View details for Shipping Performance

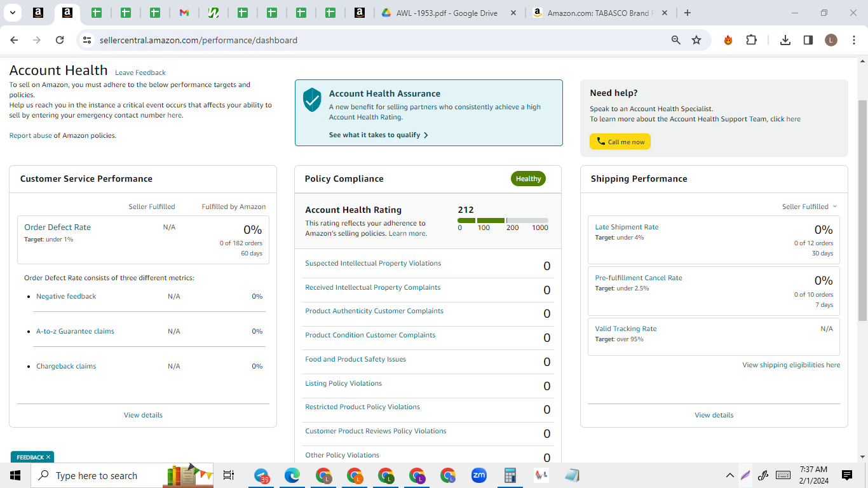[x=714, y=415]
